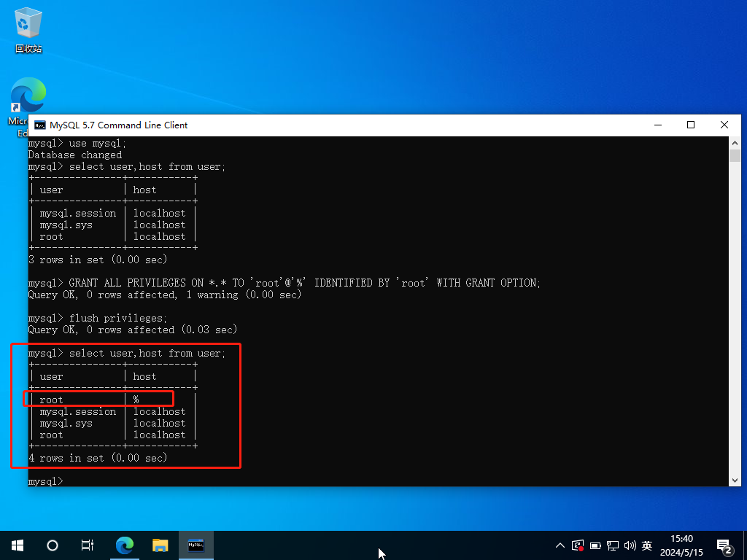Open the Windows Start menu
This screenshot has height=560, width=747.
coord(18,545)
